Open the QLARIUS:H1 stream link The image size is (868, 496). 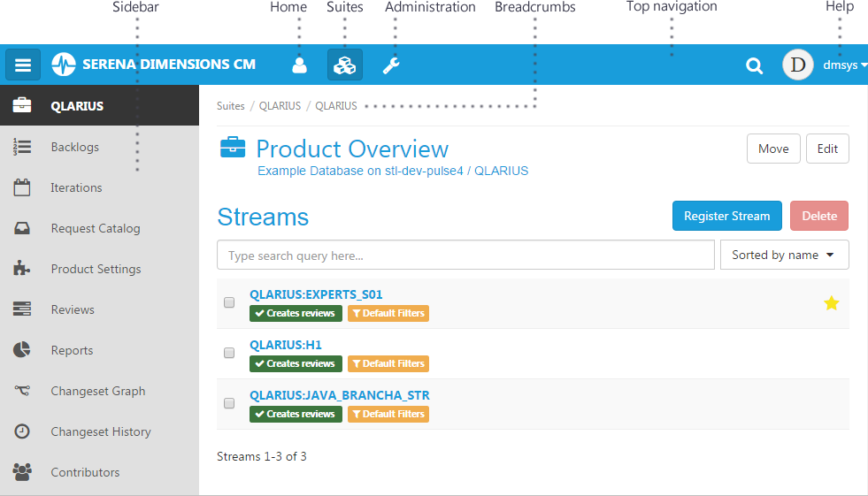click(x=286, y=345)
